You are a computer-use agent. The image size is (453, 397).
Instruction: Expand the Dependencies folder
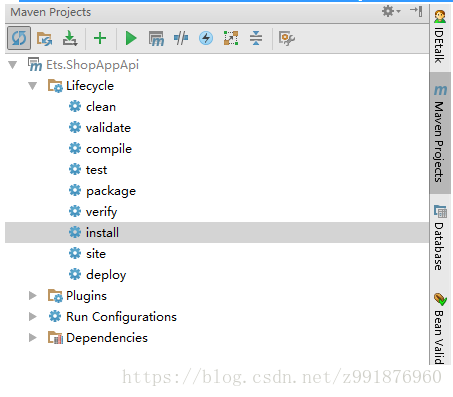pyautogui.click(x=33, y=338)
